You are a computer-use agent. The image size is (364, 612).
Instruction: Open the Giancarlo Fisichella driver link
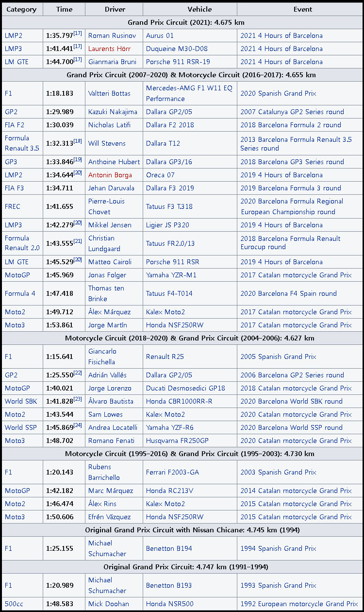point(103,357)
